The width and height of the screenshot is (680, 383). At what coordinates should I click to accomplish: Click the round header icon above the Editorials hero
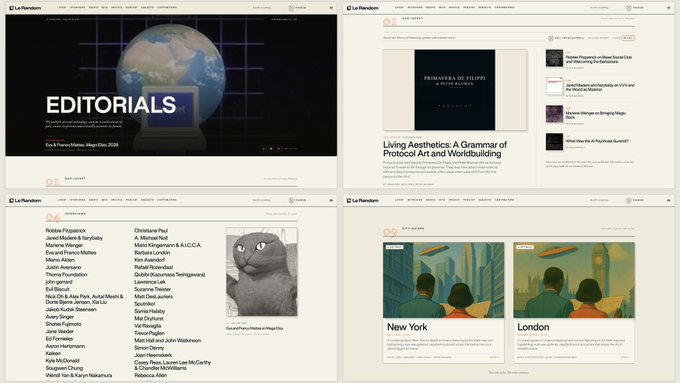pyautogui.click(x=291, y=8)
